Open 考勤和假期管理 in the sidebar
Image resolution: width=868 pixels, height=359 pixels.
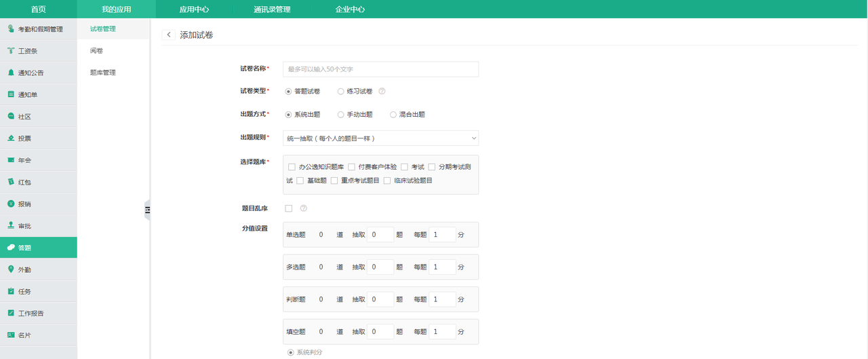[x=39, y=29]
